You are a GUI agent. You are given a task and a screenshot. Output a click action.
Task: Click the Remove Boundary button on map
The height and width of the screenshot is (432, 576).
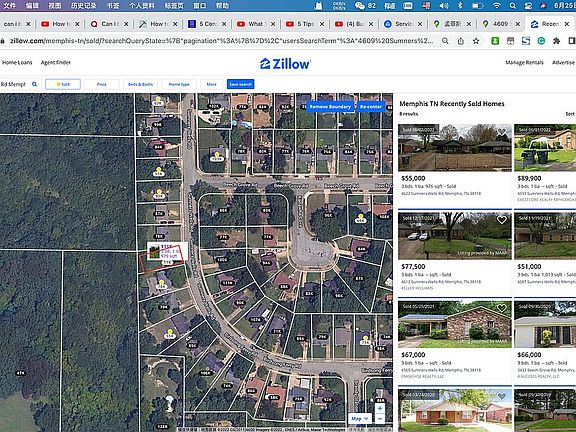[x=330, y=107]
